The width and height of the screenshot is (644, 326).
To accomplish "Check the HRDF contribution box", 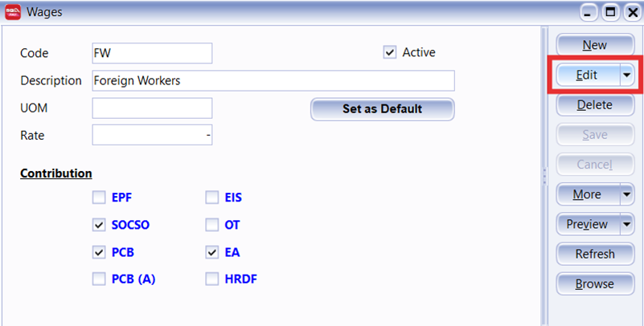I will [x=212, y=279].
